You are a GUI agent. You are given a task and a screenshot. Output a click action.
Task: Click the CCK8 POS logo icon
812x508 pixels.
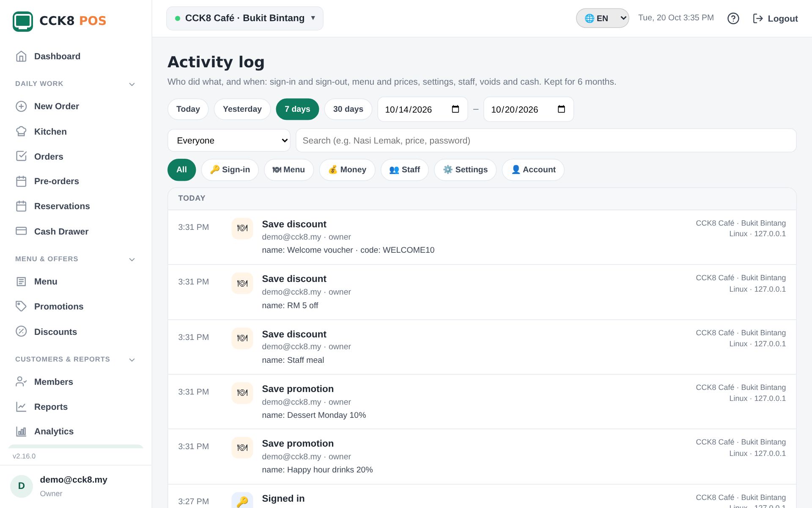[23, 21]
